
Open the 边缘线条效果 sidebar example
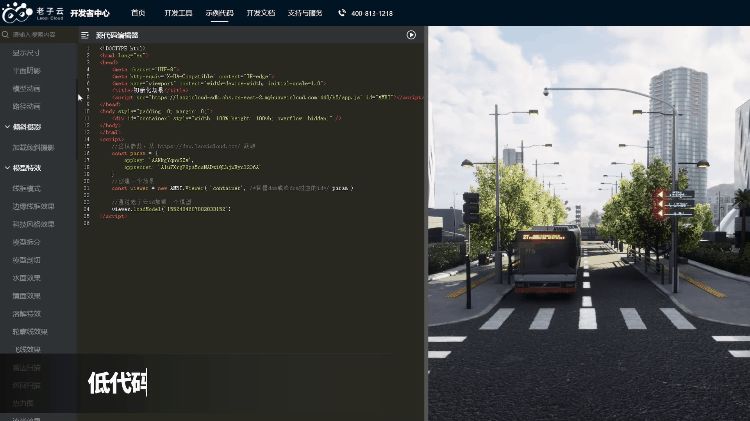pos(33,206)
